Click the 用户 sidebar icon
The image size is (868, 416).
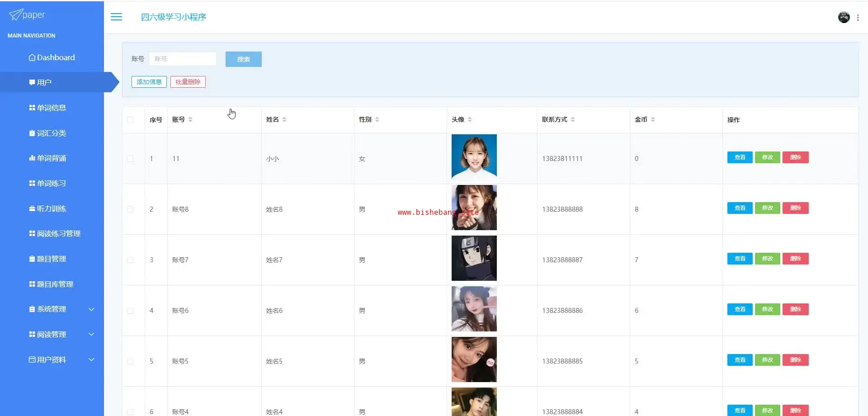[x=32, y=82]
